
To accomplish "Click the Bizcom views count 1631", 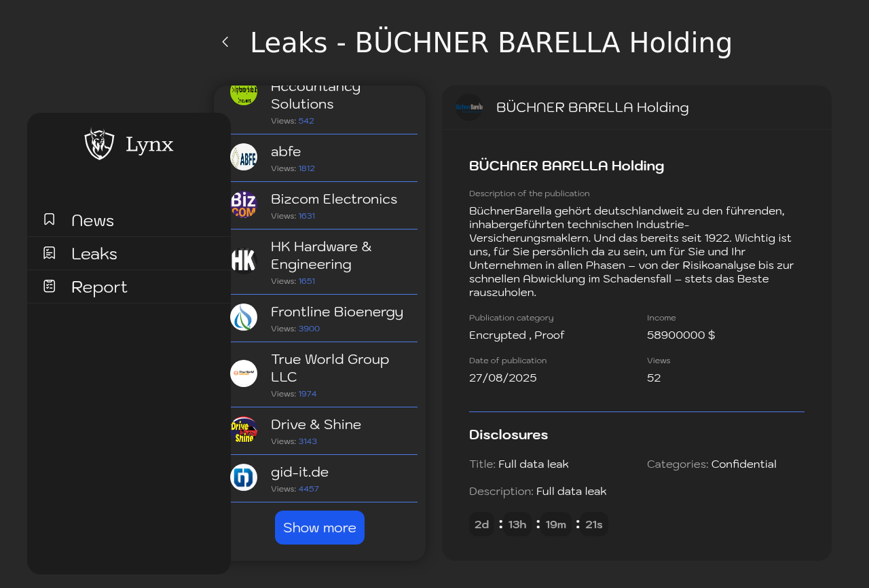I will click(x=307, y=216).
